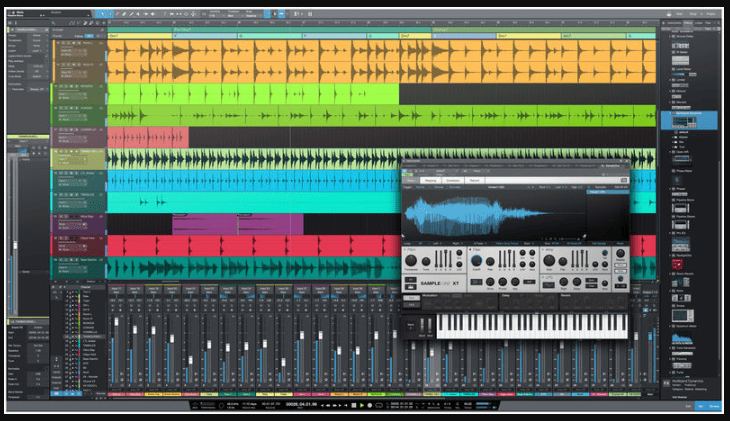Click Return to Zero in transport
Screen dimensions: 730x421
click(345, 405)
